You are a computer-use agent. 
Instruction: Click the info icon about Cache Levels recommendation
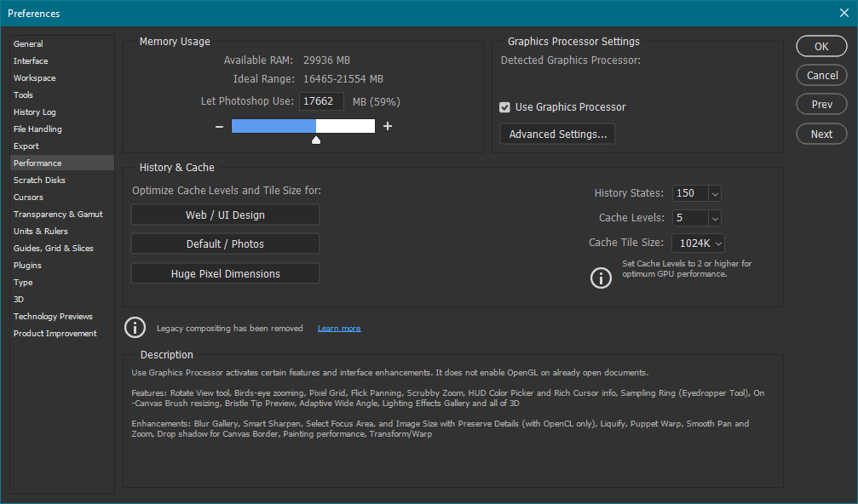coord(601,278)
